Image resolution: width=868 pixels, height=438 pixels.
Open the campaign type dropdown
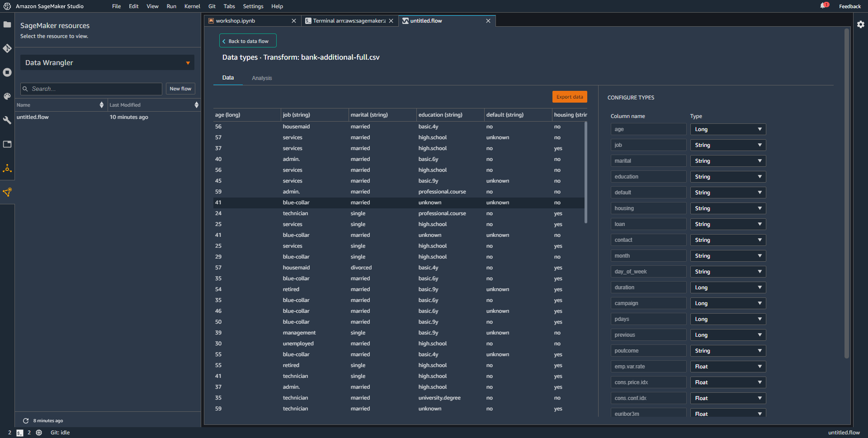(728, 303)
